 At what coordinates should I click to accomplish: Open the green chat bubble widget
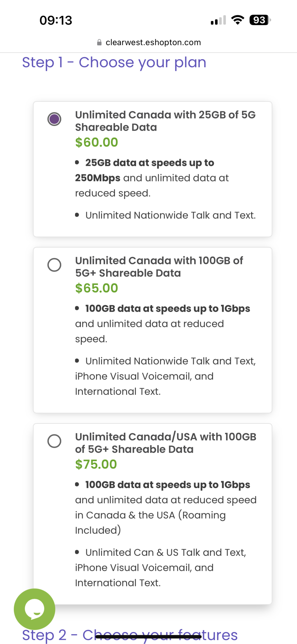(34, 609)
